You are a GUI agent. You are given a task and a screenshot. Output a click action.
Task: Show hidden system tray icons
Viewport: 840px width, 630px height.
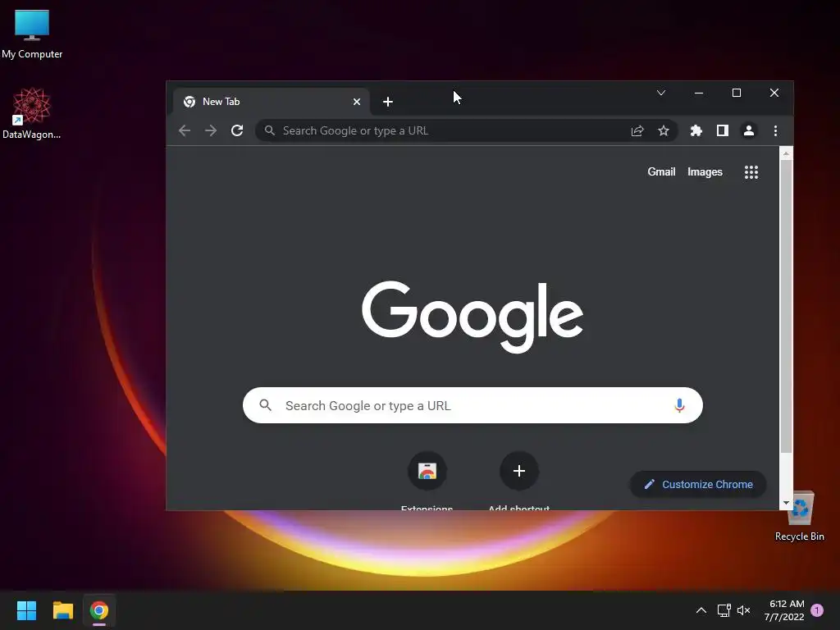pyautogui.click(x=701, y=610)
